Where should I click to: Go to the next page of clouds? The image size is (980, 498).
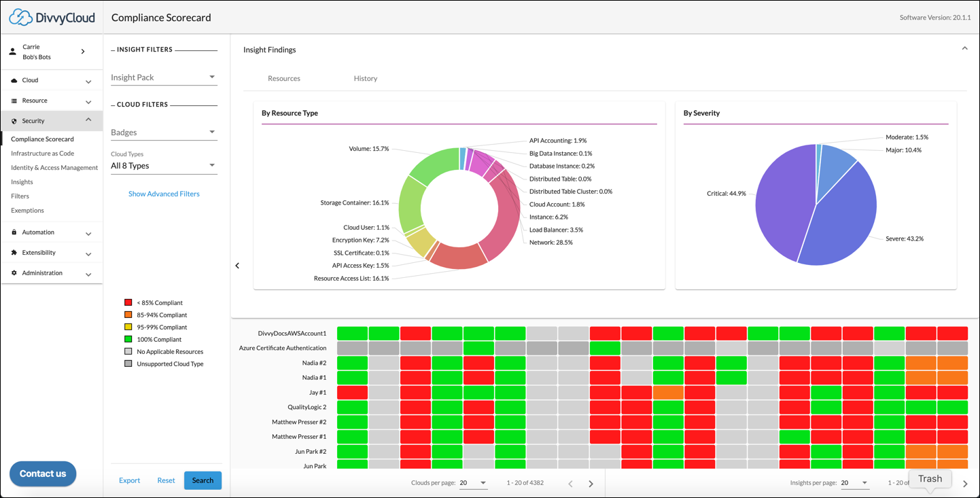click(x=591, y=483)
